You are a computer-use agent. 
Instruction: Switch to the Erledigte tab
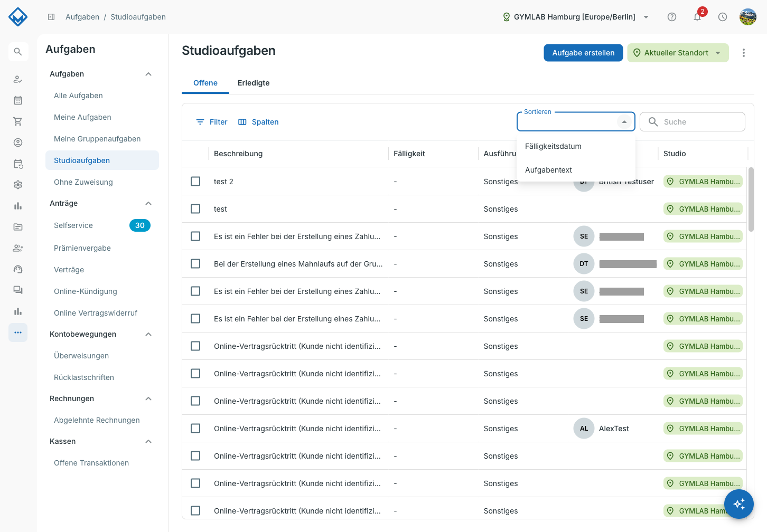254,83
